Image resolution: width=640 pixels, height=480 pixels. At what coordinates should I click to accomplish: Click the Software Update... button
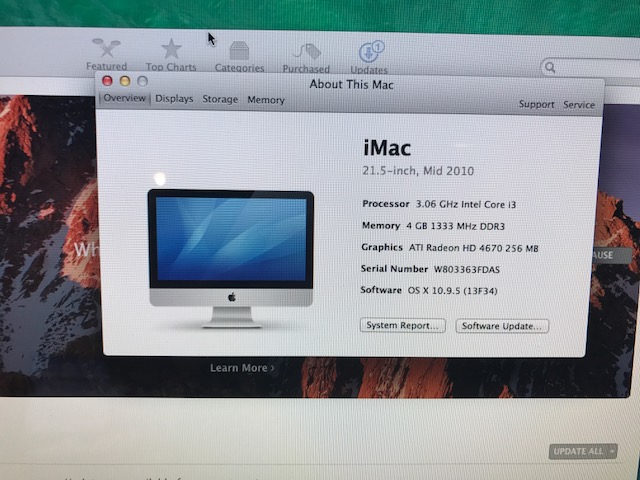pos(502,326)
